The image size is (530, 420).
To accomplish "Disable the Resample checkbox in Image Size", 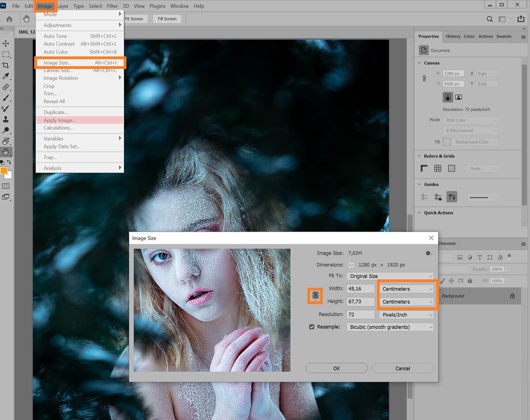I will [x=312, y=327].
